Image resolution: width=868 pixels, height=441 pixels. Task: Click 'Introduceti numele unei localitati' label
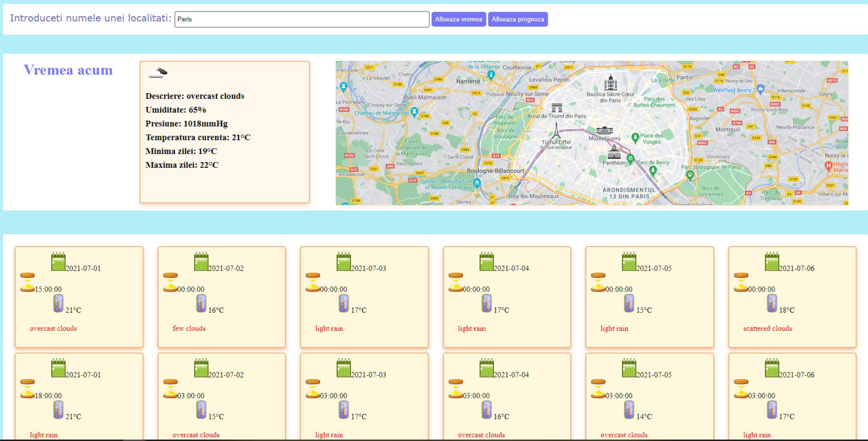coord(91,18)
